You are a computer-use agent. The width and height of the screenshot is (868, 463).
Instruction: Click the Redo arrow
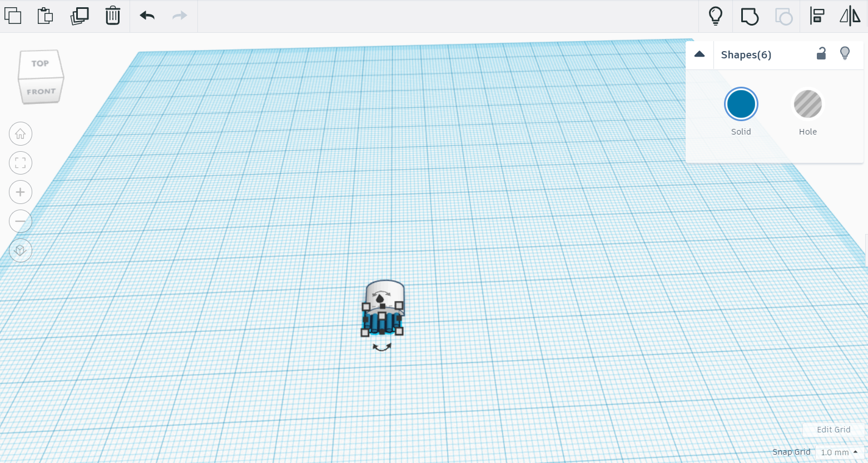pyautogui.click(x=180, y=16)
